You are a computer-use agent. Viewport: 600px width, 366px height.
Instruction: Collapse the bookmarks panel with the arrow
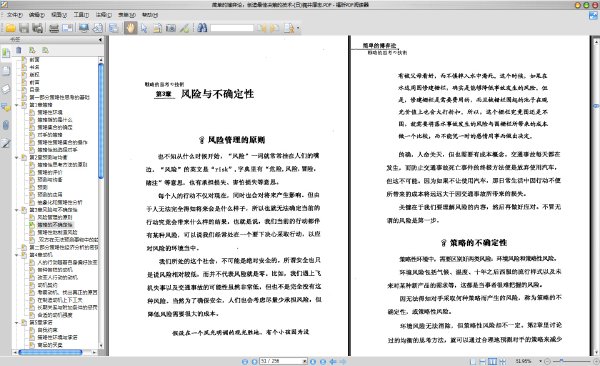tap(100, 39)
